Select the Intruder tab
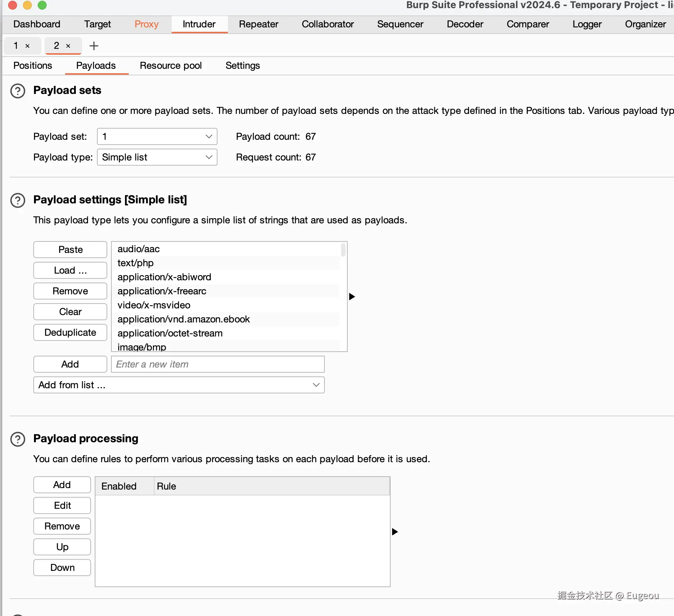This screenshot has width=674, height=616. 199,24
